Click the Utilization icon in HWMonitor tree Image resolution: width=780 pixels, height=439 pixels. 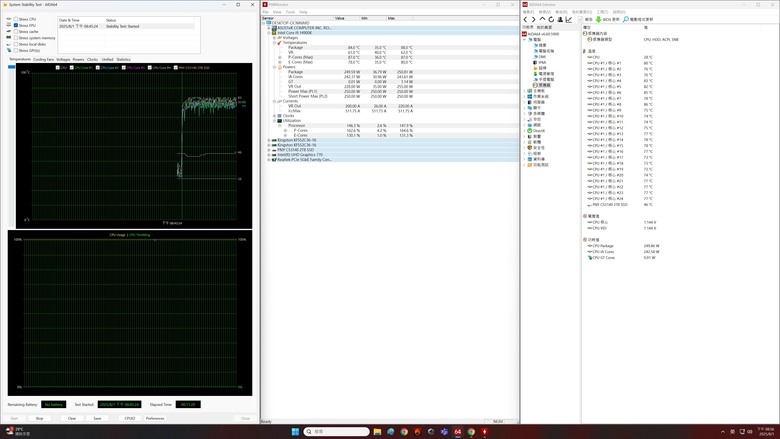280,121
